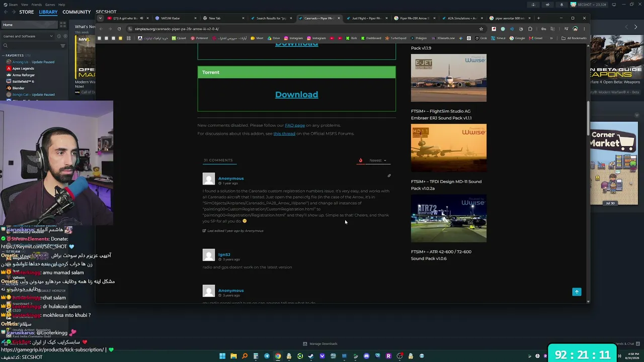
Task: Switch to the A2A Simulations tab
Action: [x=462, y=18]
